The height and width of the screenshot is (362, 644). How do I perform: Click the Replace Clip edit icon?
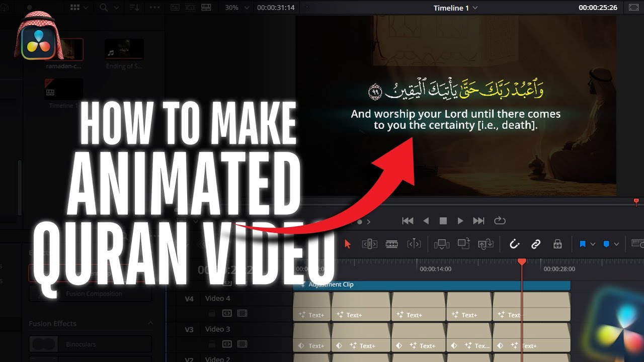click(486, 244)
